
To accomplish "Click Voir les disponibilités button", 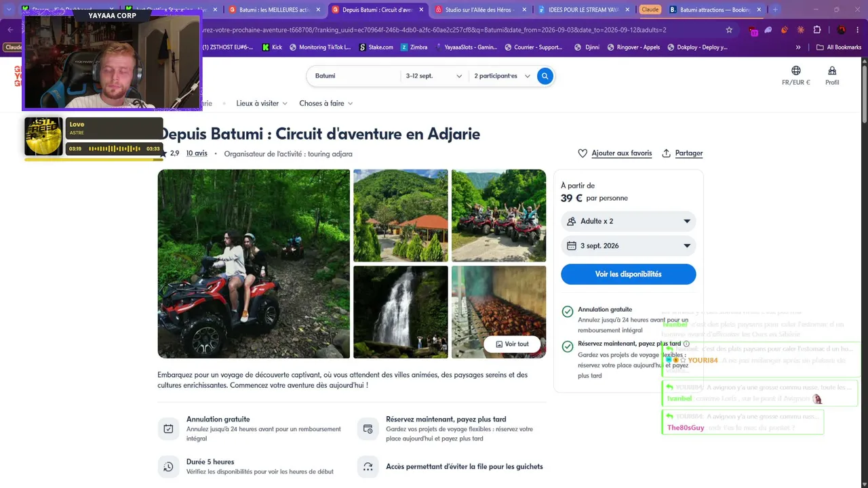I will coord(628,274).
